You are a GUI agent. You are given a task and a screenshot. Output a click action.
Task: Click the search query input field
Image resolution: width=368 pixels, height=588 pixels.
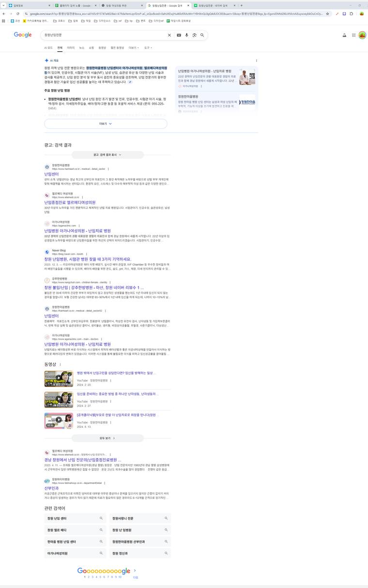click(104, 35)
